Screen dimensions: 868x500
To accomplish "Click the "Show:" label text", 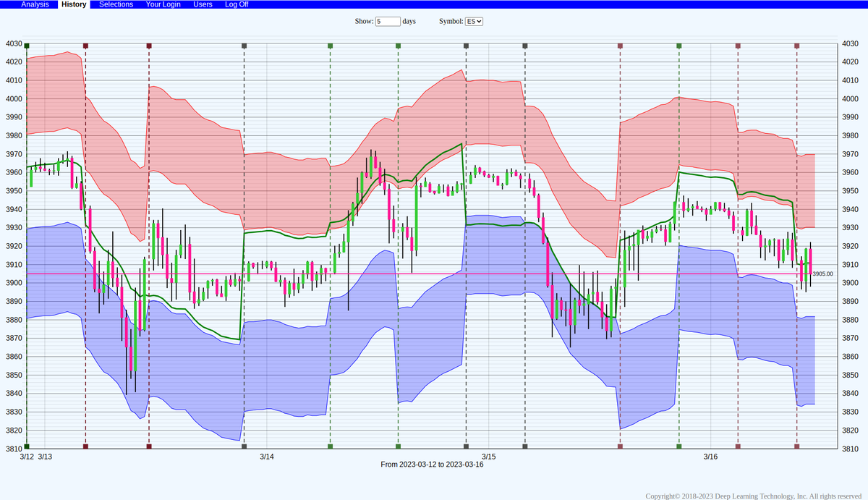I will (364, 22).
